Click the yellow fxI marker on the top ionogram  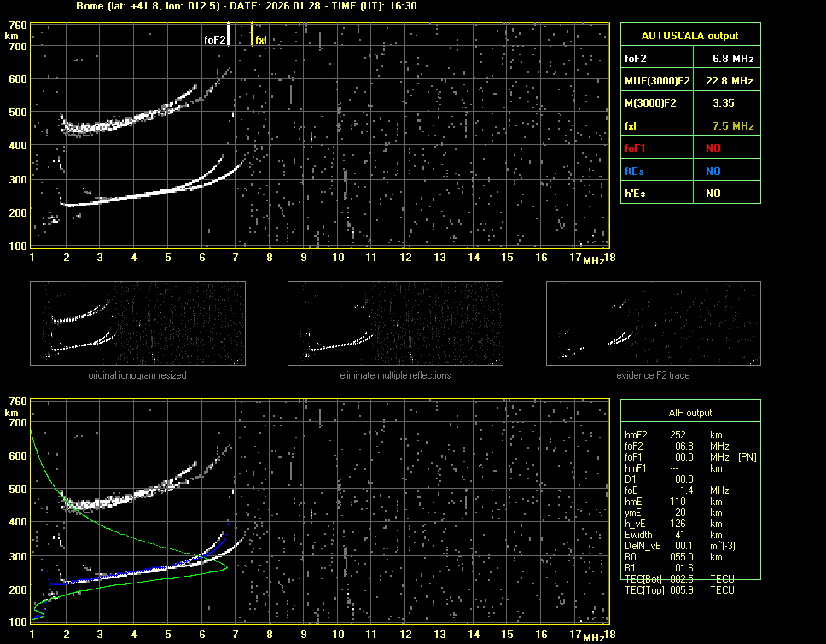pos(253,35)
